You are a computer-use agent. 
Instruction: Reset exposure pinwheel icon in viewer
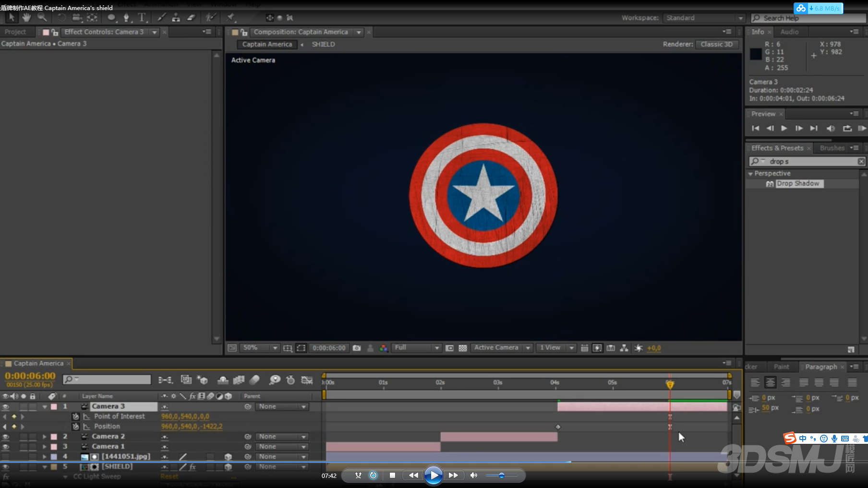pos(638,348)
